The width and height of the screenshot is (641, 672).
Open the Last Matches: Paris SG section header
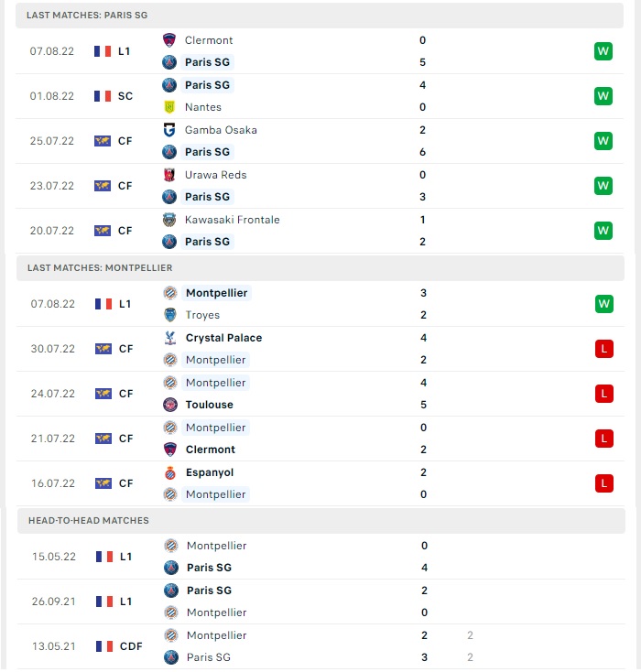click(320, 16)
